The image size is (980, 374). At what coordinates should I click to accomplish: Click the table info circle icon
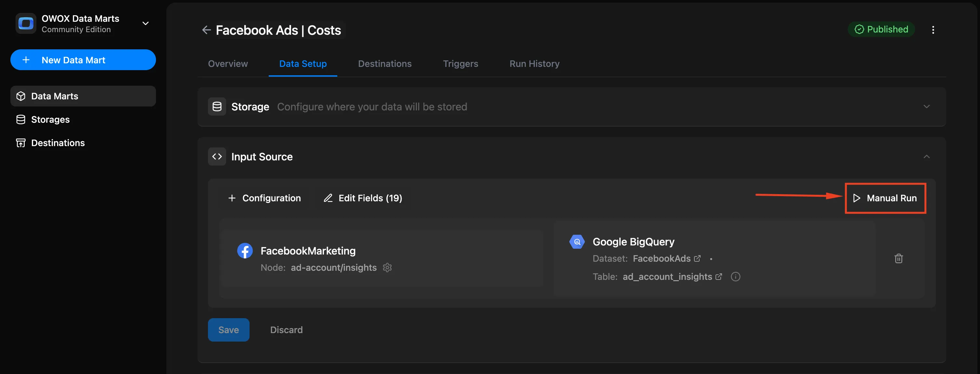[735, 277]
